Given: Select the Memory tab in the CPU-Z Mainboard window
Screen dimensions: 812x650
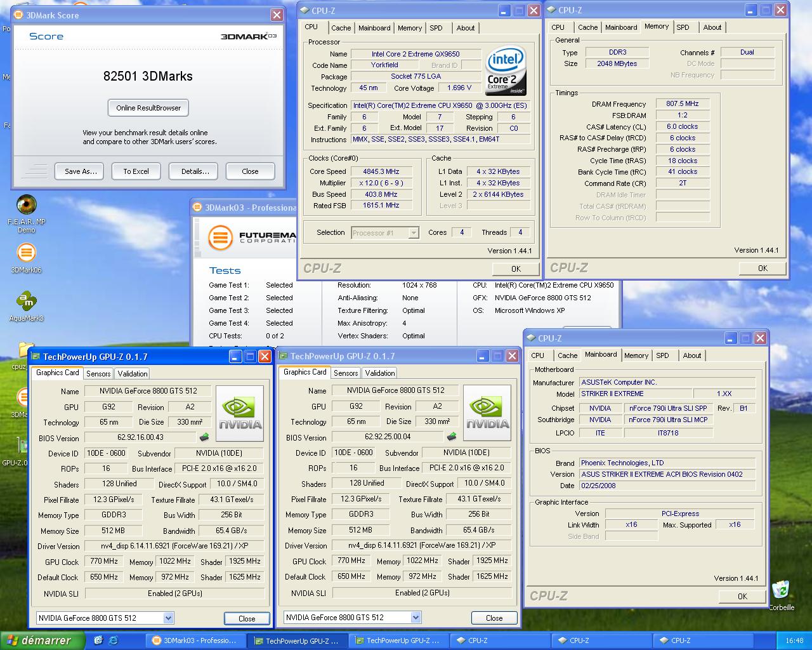Looking at the screenshot, I should tap(636, 355).
